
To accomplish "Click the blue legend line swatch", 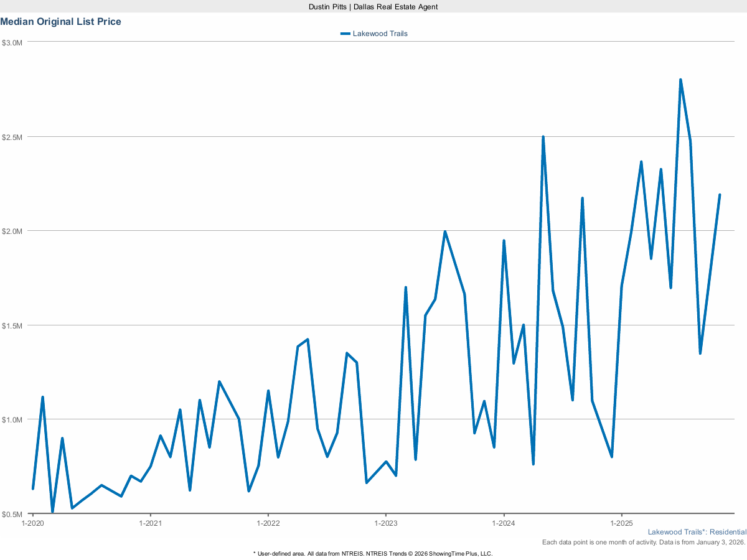I will [345, 34].
